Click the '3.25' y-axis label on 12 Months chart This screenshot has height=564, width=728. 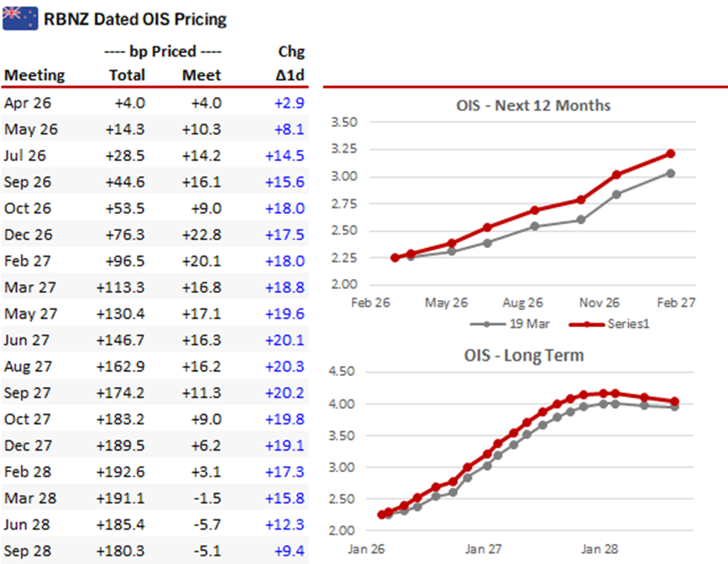[344, 149]
